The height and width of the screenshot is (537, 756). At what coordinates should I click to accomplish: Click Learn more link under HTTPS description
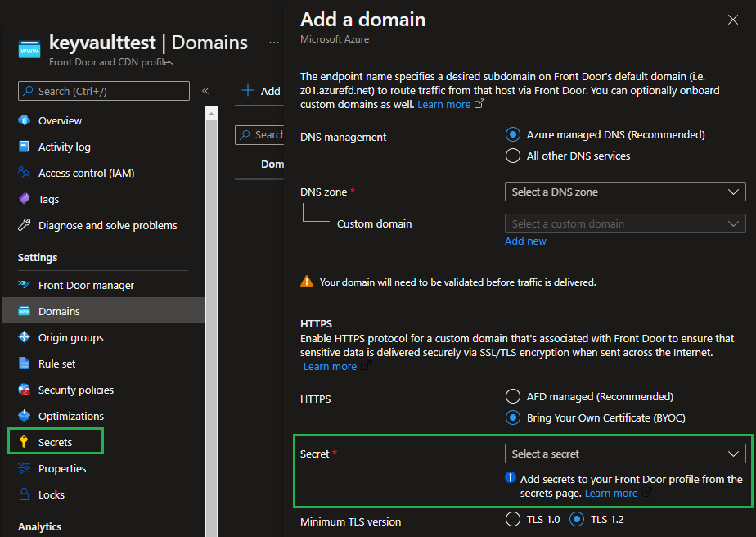coord(330,366)
